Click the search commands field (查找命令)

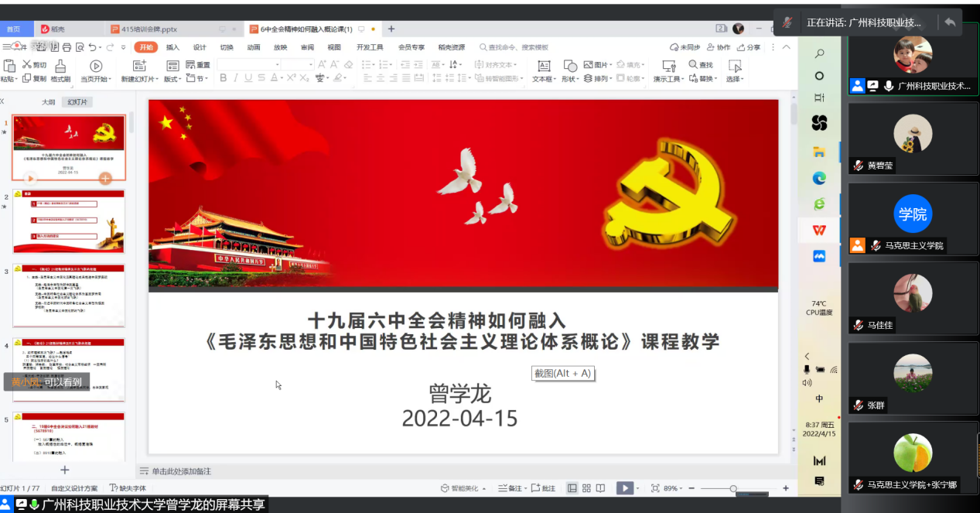(514, 47)
